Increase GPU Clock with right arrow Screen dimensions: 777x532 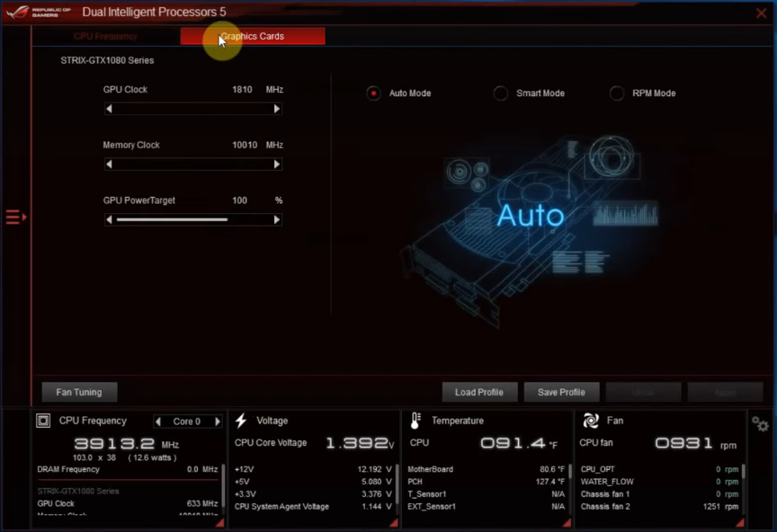(277, 109)
